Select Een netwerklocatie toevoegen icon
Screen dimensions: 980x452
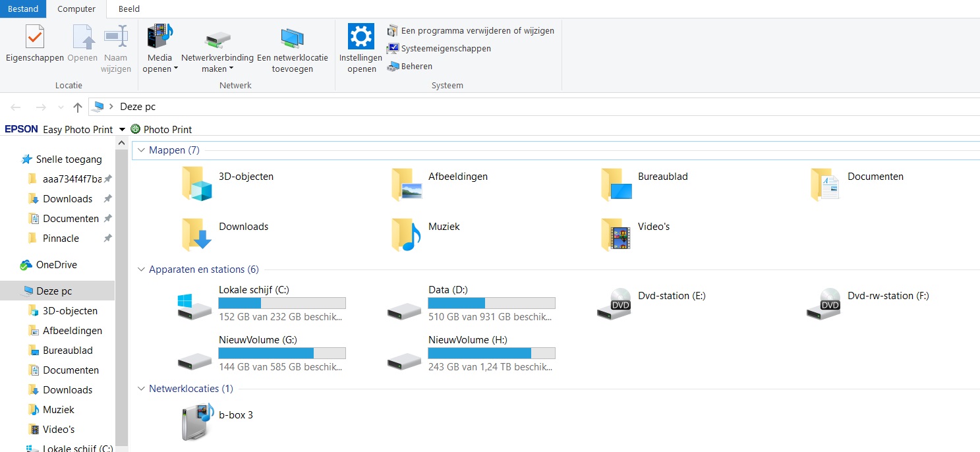point(292,38)
